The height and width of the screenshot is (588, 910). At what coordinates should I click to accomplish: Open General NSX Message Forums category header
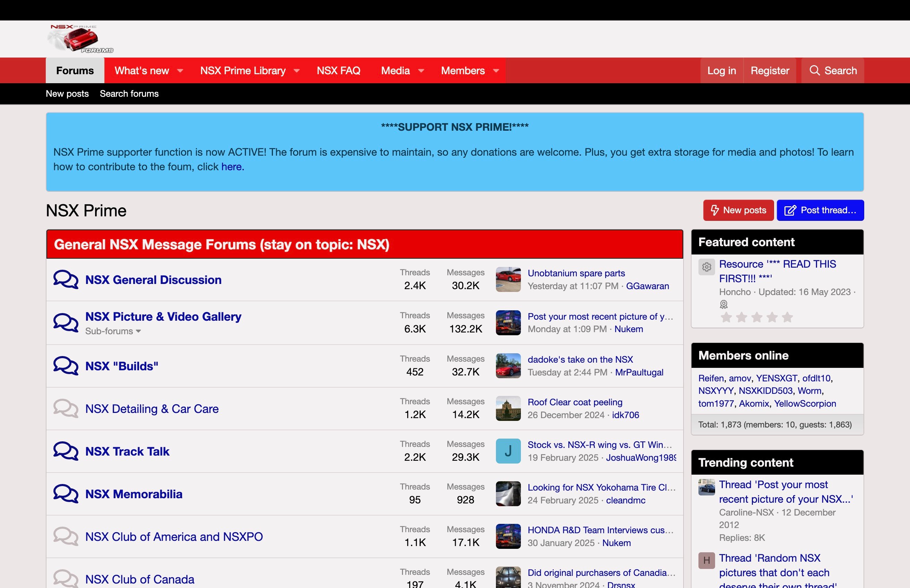pyautogui.click(x=222, y=244)
